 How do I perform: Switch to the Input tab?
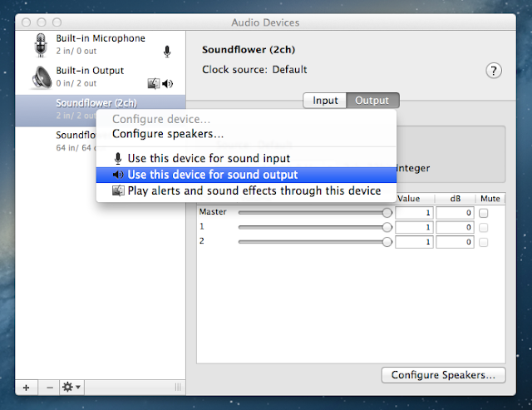click(x=325, y=101)
